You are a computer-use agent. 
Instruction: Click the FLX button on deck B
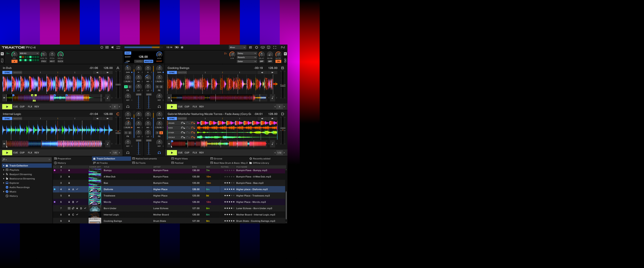[195, 107]
